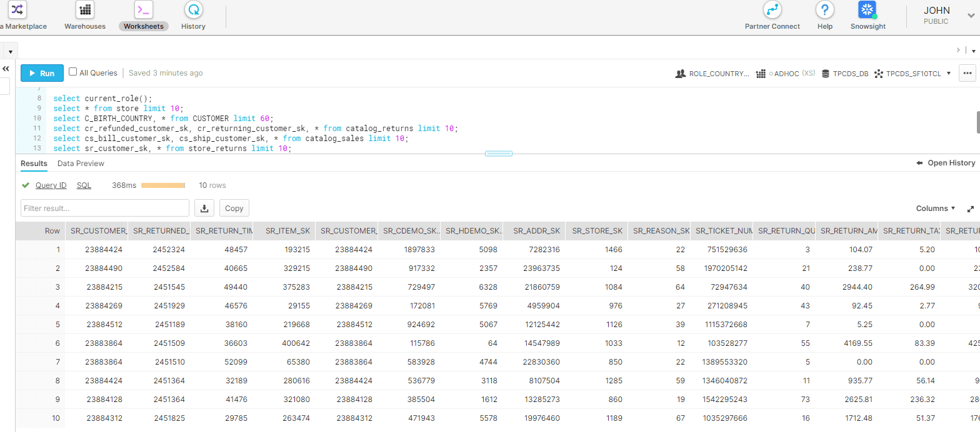
Task: Collapse the left sidebar with double chevron
Action: tap(6, 69)
